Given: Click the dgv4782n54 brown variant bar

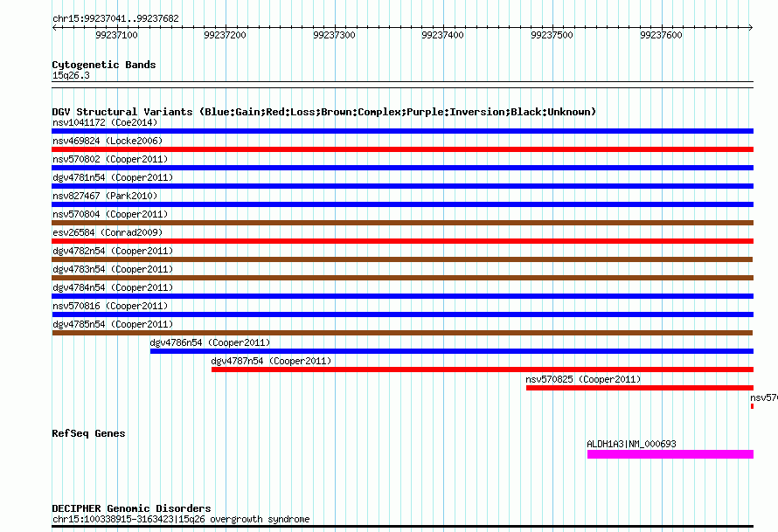Looking at the screenshot, I should (402, 259).
